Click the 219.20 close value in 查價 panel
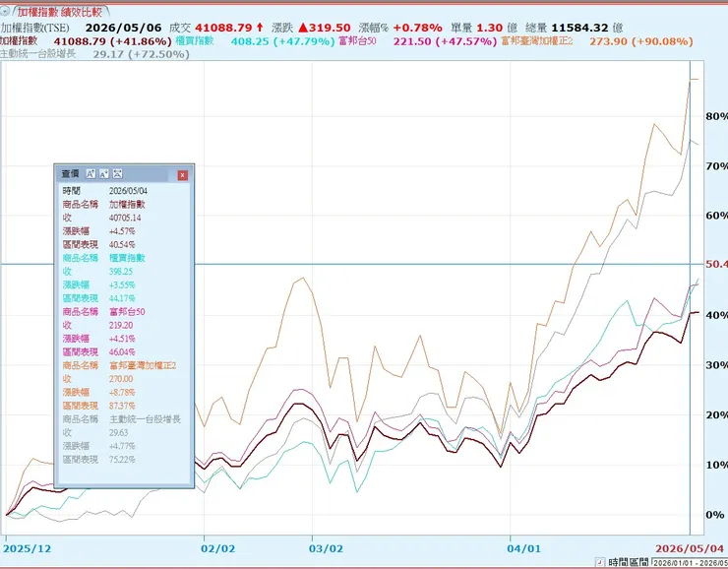This screenshot has height=569, width=728. pyautogui.click(x=121, y=325)
